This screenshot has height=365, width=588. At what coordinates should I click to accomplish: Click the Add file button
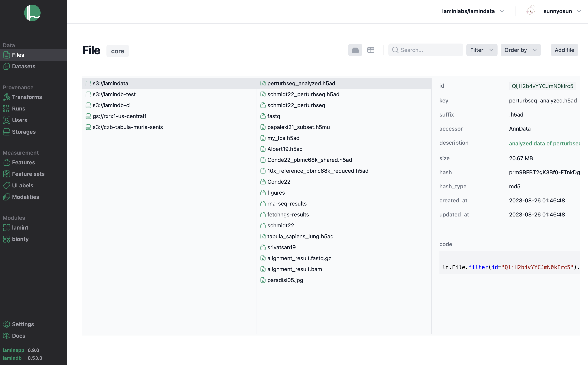pos(564,50)
